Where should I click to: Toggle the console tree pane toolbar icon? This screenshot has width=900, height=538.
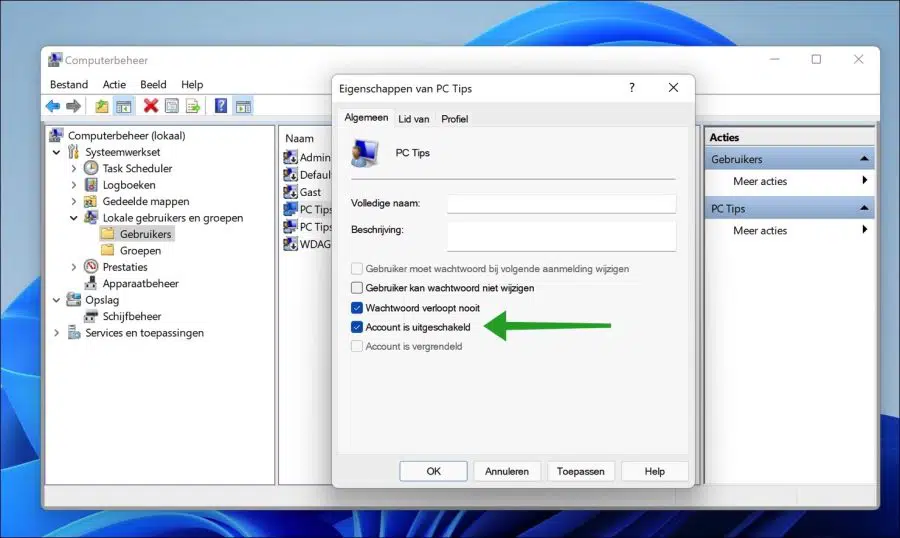coord(123,106)
